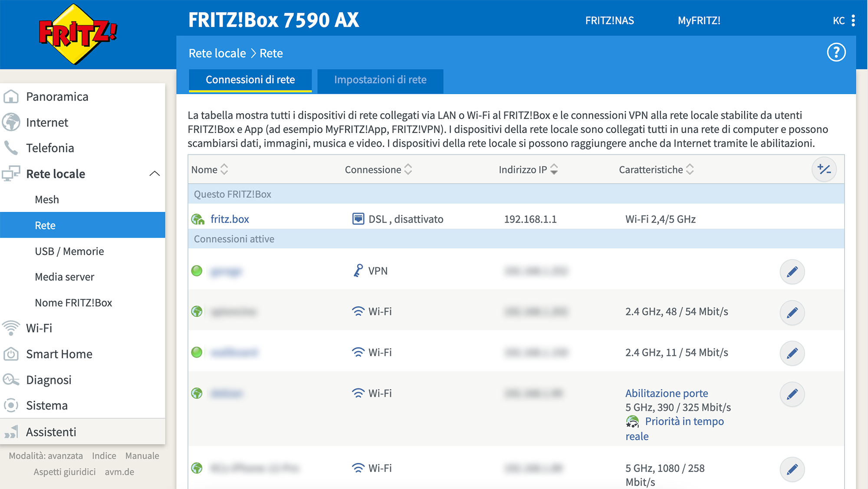Open FRITZ!NAS from the header
The height and width of the screenshot is (489, 868).
pyautogui.click(x=609, y=20)
